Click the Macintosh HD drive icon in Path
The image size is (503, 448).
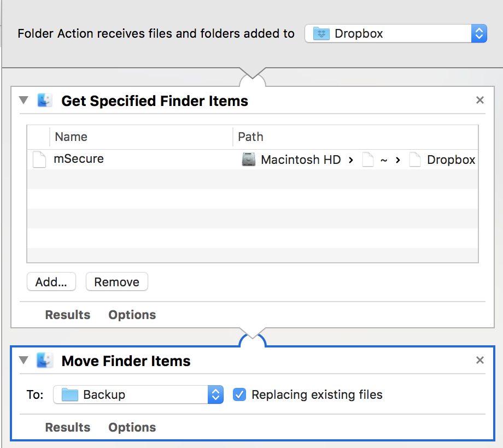pyautogui.click(x=248, y=160)
